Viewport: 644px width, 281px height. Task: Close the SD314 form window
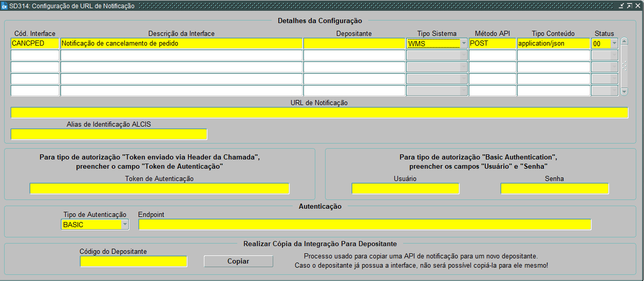click(x=637, y=6)
